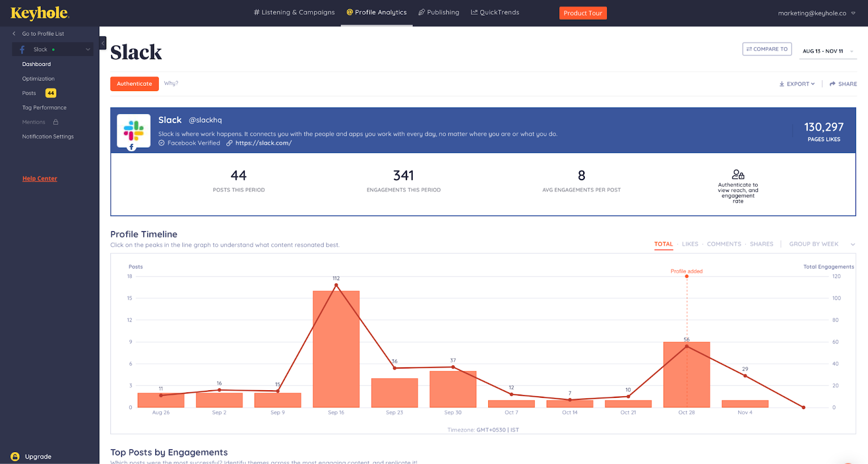Image resolution: width=868 pixels, height=464 pixels.
Task: Click the Nov 4 bar in timeline
Action: pos(745,404)
